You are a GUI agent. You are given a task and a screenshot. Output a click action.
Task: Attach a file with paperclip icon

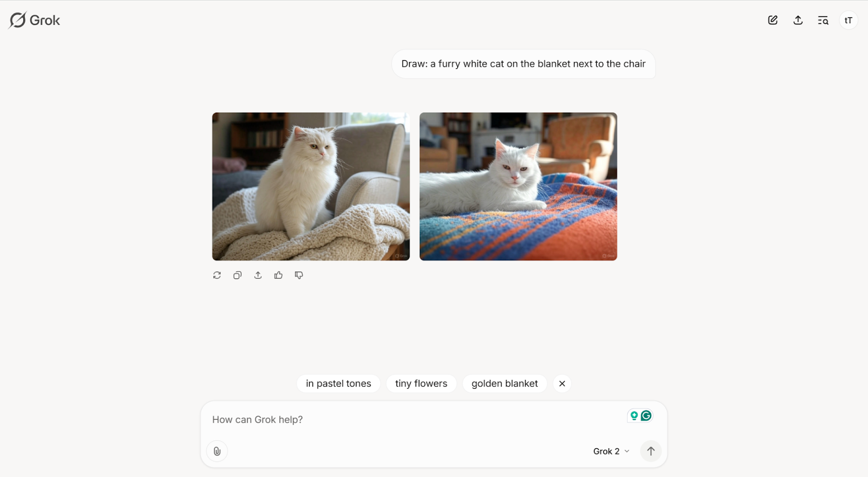pos(217,451)
